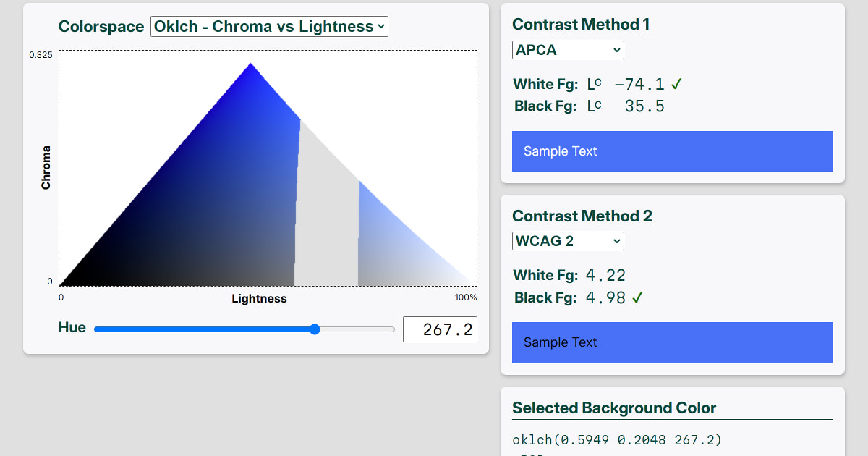868x456 pixels.
Task: Click the APCA White Fg value -74.1
Action: click(x=639, y=85)
